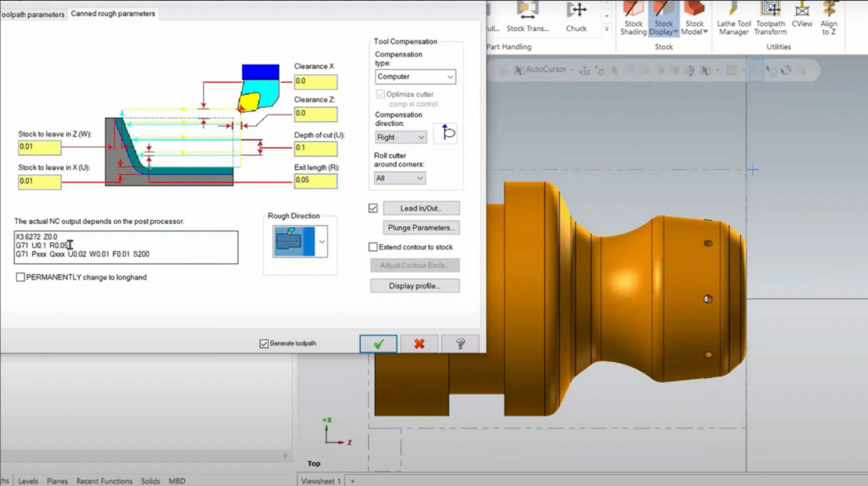Click the Plunge Parameters button
This screenshot has height=486, width=868.
click(421, 228)
